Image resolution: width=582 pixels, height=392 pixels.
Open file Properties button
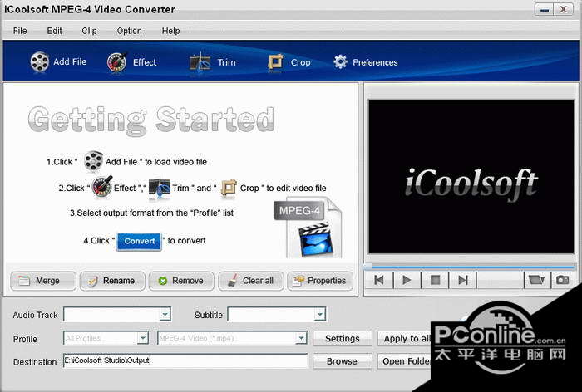click(x=320, y=281)
